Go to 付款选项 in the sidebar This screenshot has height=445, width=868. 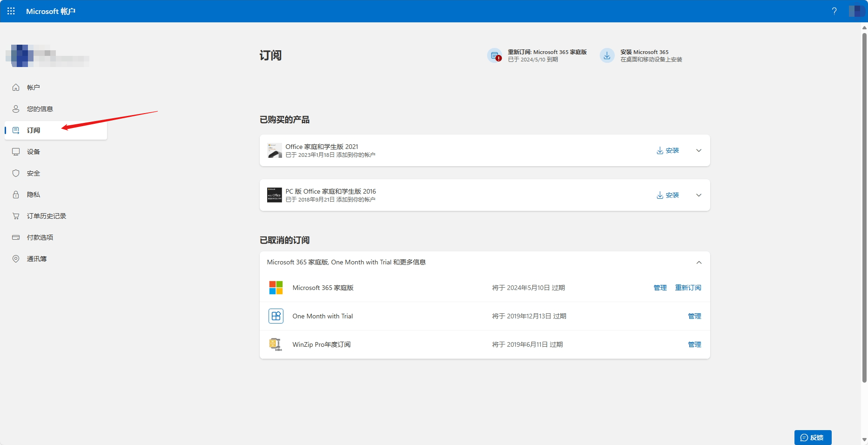tap(56, 237)
